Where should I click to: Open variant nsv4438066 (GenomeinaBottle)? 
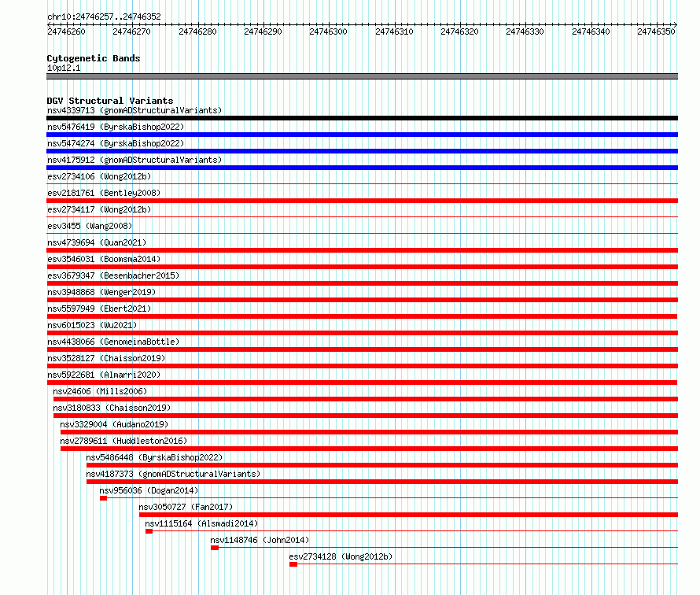[113, 342]
